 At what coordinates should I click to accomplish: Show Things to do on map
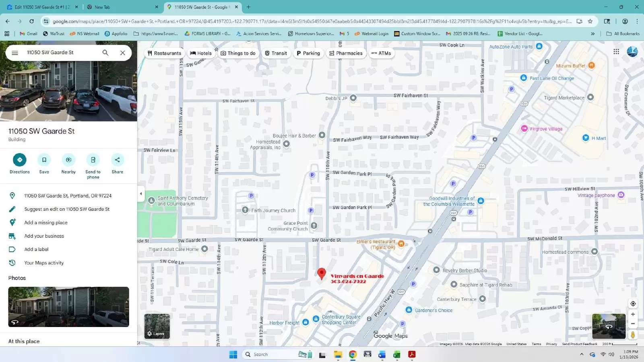[x=238, y=53]
